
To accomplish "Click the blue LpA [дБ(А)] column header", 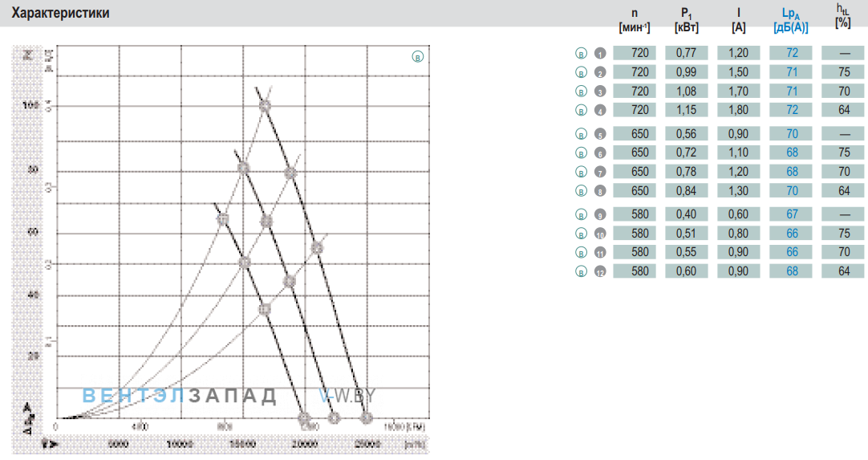I will [790, 21].
